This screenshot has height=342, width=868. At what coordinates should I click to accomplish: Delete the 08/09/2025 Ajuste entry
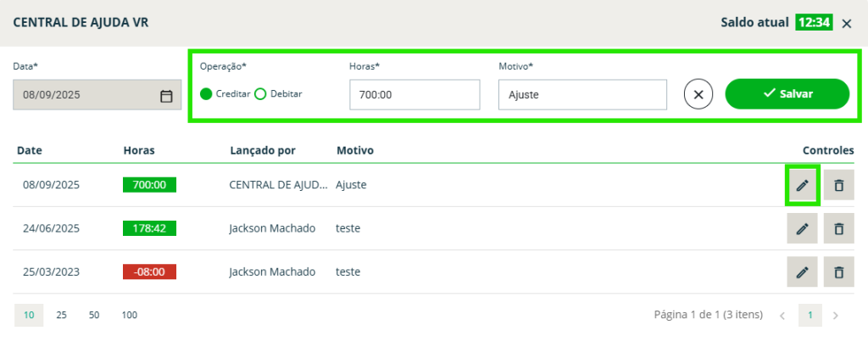click(838, 185)
